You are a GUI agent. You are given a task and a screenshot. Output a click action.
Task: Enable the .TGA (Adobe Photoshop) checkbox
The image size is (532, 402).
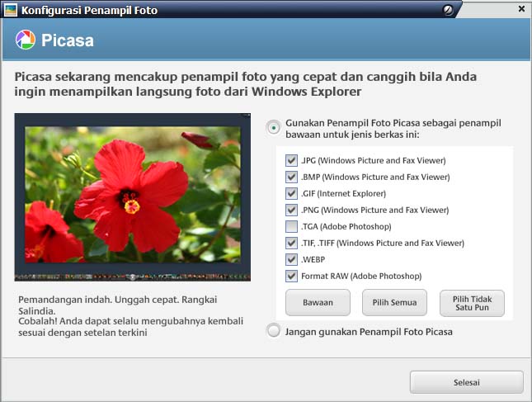pos(291,226)
